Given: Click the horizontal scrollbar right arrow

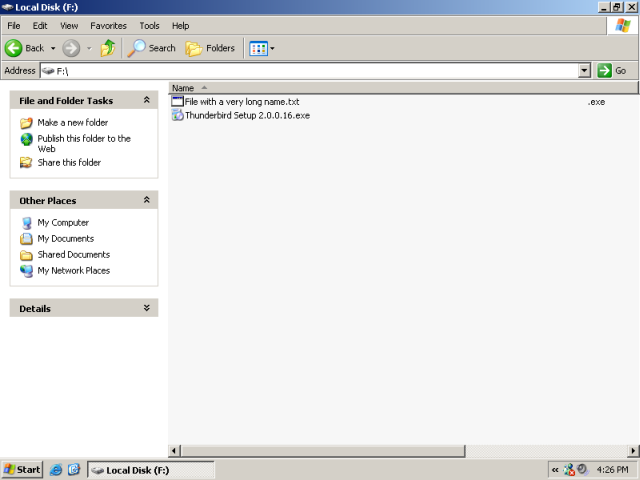Looking at the screenshot, I should point(633,451).
